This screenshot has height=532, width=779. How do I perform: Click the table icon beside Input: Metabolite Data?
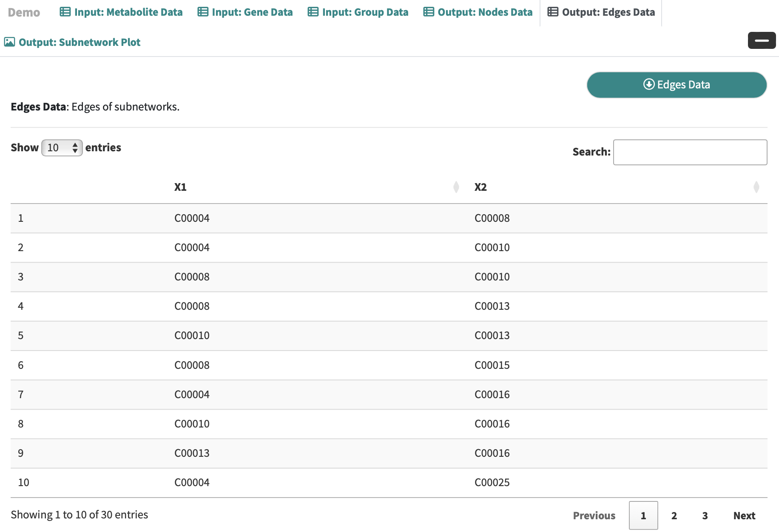click(x=65, y=12)
